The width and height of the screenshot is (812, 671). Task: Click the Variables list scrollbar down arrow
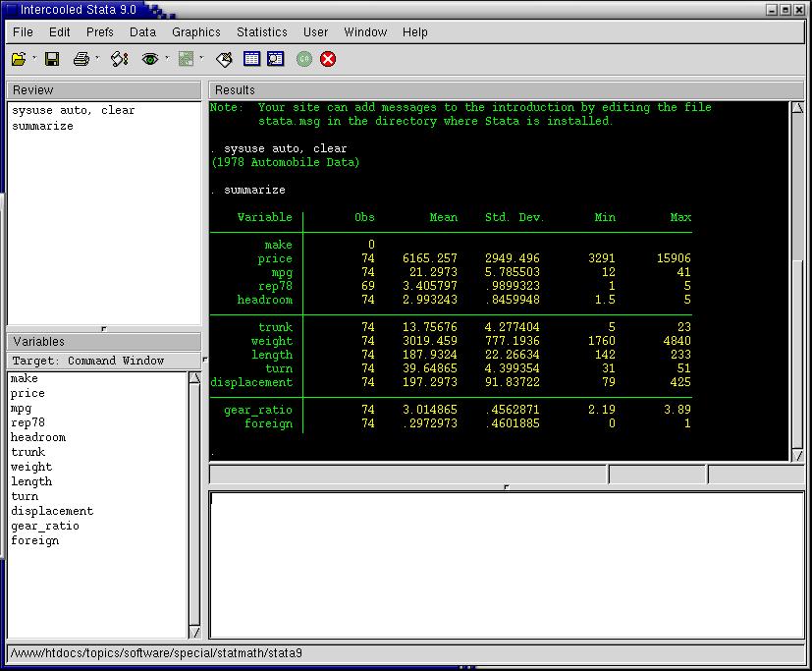pos(194,632)
